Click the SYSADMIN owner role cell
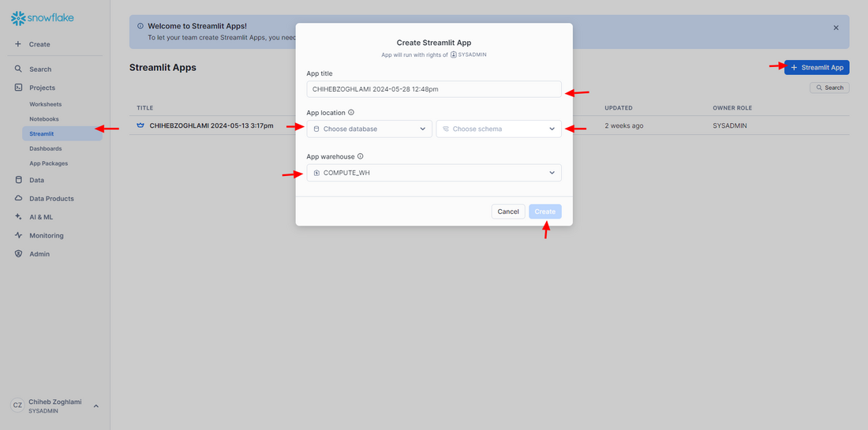The height and width of the screenshot is (430, 868). 730,125
